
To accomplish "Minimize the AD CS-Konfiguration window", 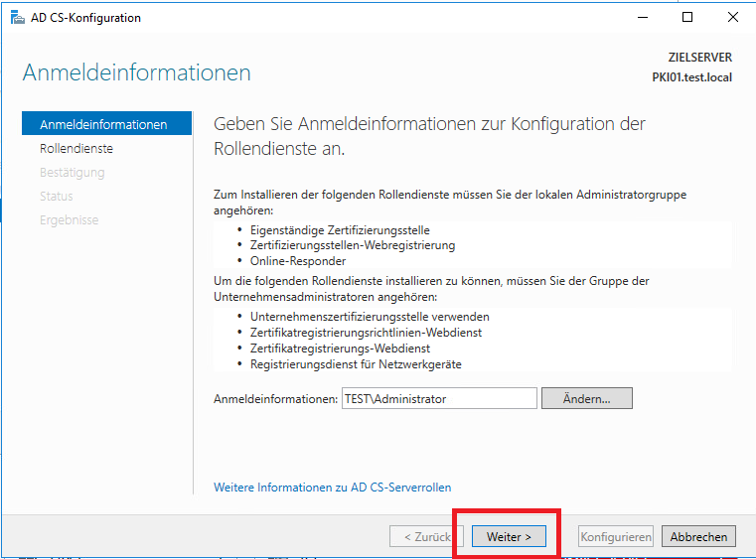I will (x=641, y=18).
